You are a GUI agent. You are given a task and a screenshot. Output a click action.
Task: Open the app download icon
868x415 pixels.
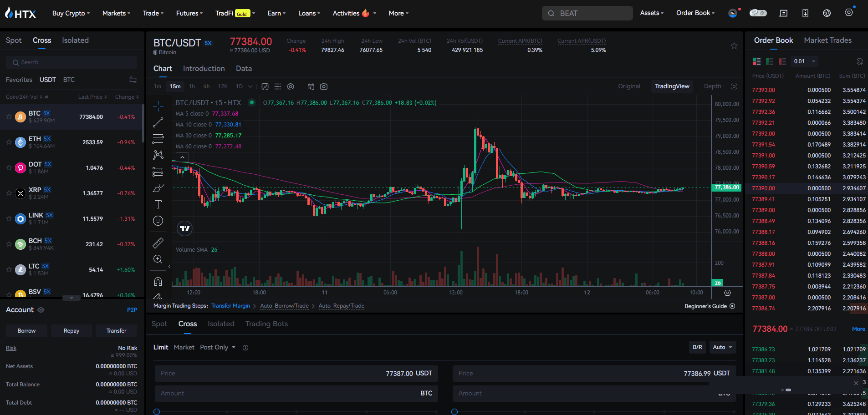point(805,13)
